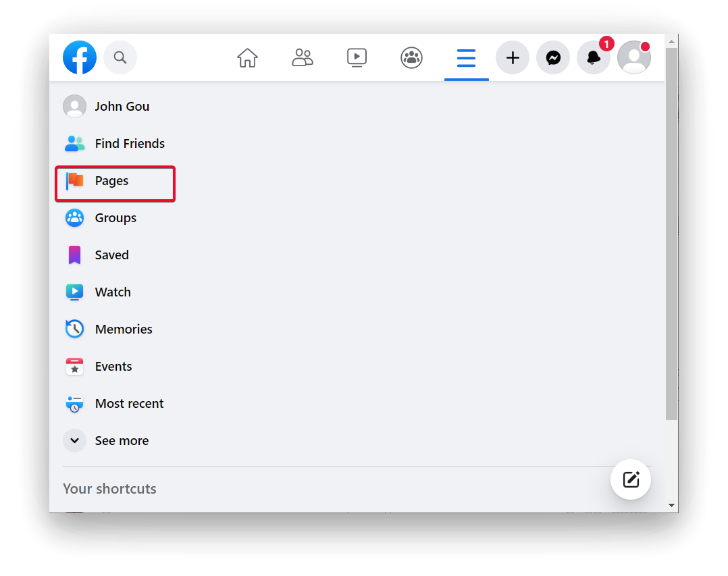Viewport: 728px width, 576px height.
Task: Click the Events calendar icon
Action: (75, 366)
